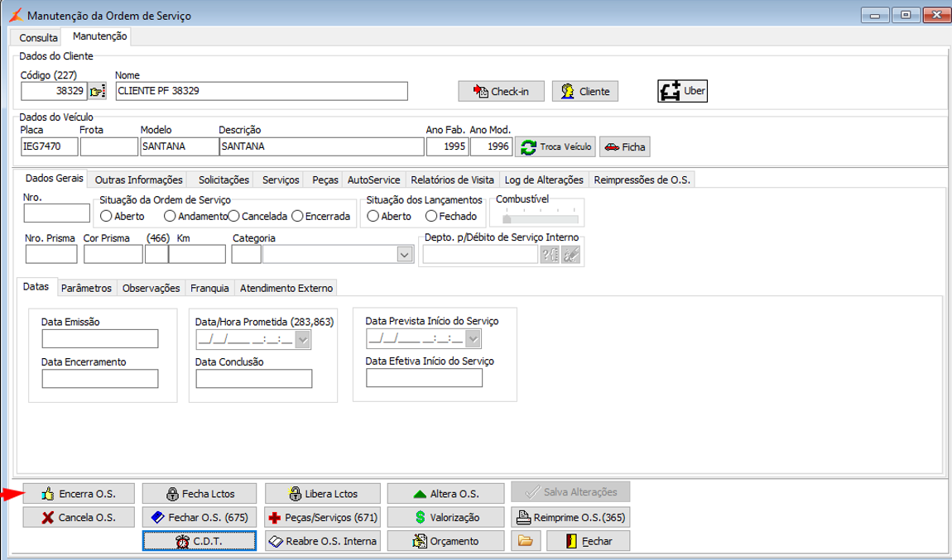Click the Data Emissão field
The image size is (952, 560).
click(100, 338)
